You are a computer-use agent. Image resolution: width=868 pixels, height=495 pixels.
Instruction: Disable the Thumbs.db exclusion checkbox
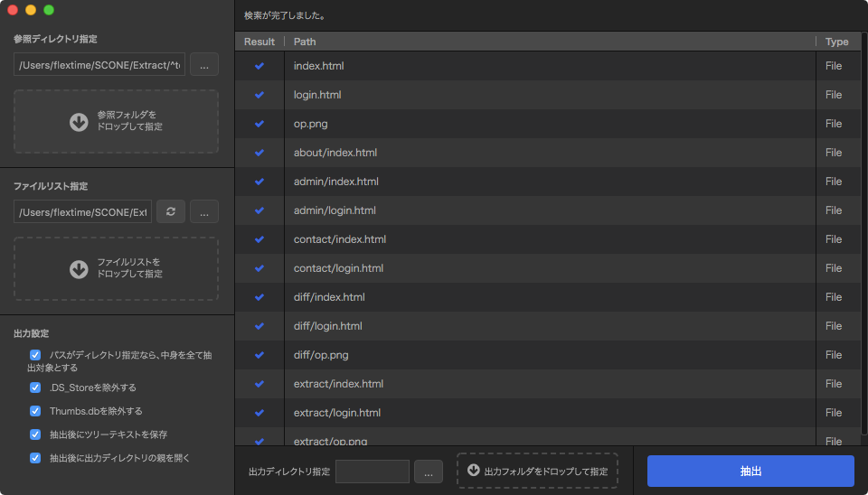coord(35,411)
